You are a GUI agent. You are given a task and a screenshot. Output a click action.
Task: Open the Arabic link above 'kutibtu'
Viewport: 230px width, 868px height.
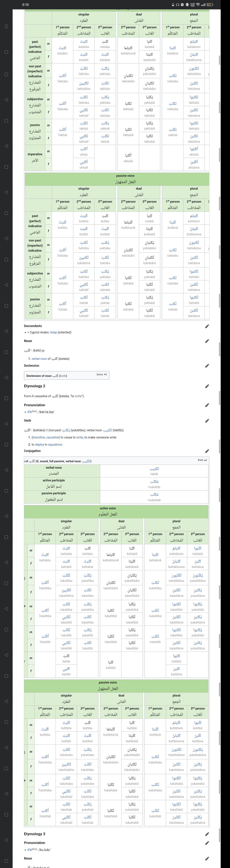click(62, 222)
